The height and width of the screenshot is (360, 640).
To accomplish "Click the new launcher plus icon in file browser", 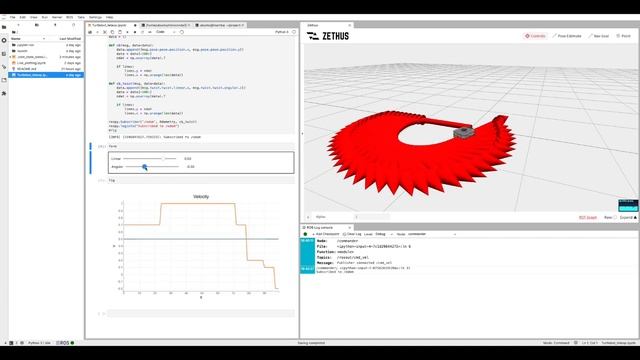I will pyautogui.click(x=18, y=25).
